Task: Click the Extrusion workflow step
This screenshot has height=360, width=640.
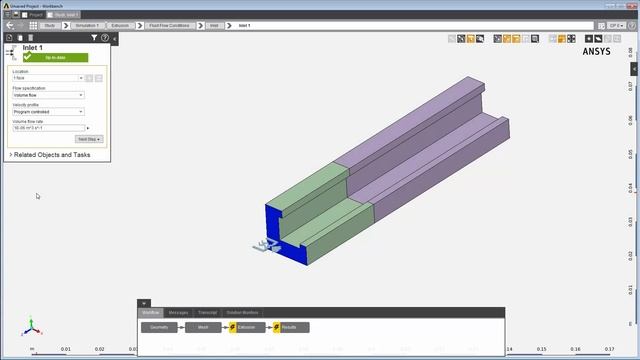Action: [247, 327]
